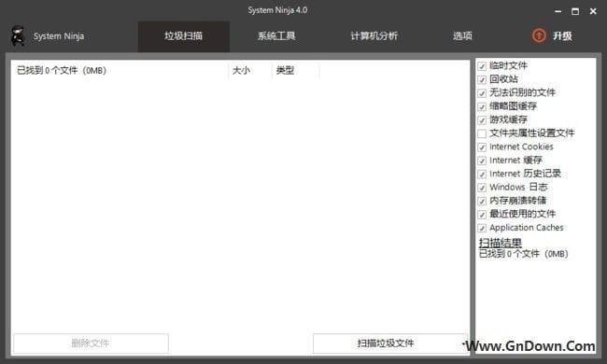The width and height of the screenshot is (607, 364).
Task: Click the System Ninja brand text
Action: point(59,36)
